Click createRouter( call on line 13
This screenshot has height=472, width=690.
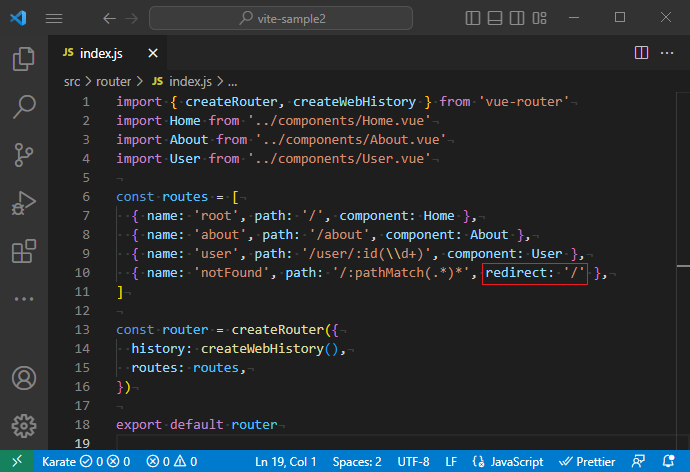tap(281, 330)
